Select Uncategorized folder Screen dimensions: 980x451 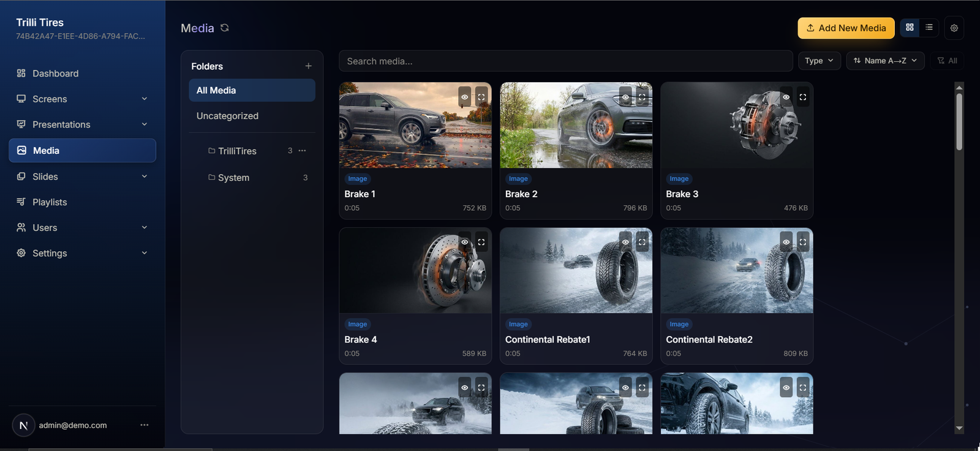point(252,116)
